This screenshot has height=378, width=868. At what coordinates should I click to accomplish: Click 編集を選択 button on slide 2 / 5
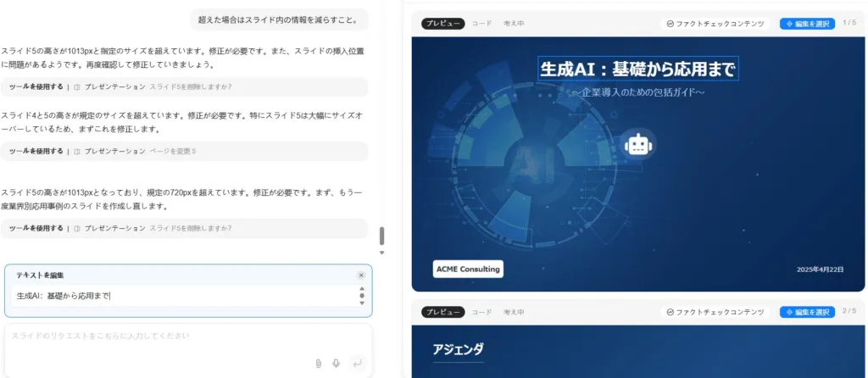pos(807,312)
